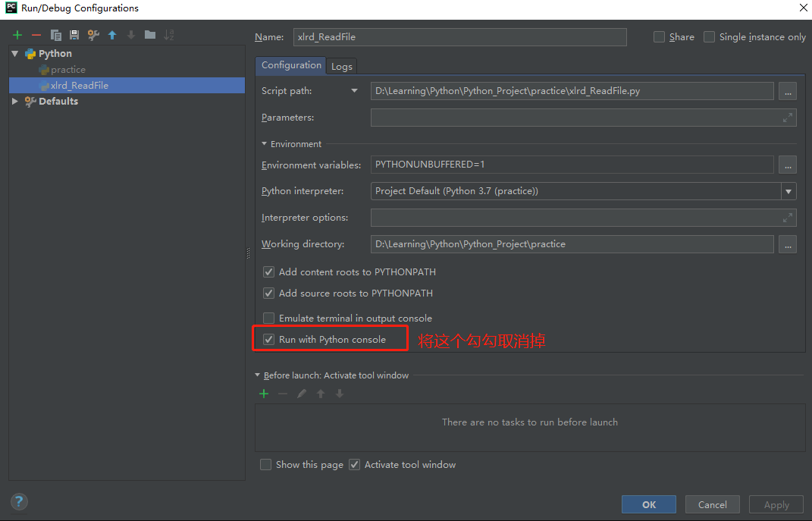
Task: Browse for a different Script path
Action: tap(787, 90)
